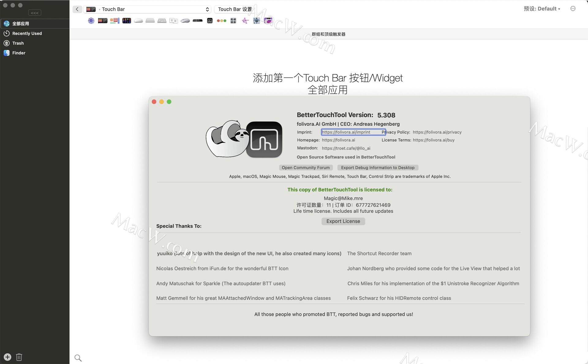Select the Stream Deck colored grid icon

point(126,20)
